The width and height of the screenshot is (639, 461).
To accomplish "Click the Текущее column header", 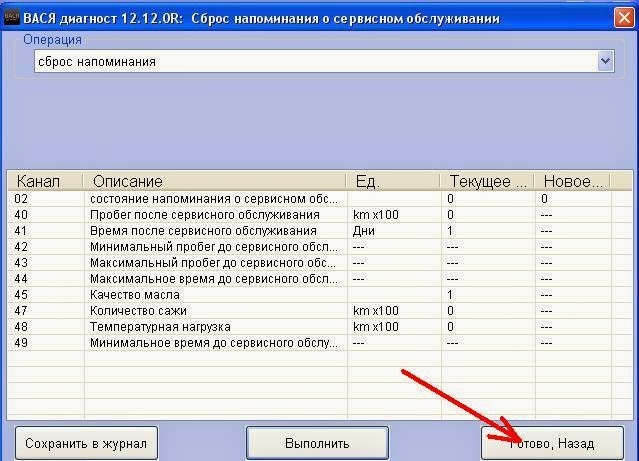I will click(487, 181).
